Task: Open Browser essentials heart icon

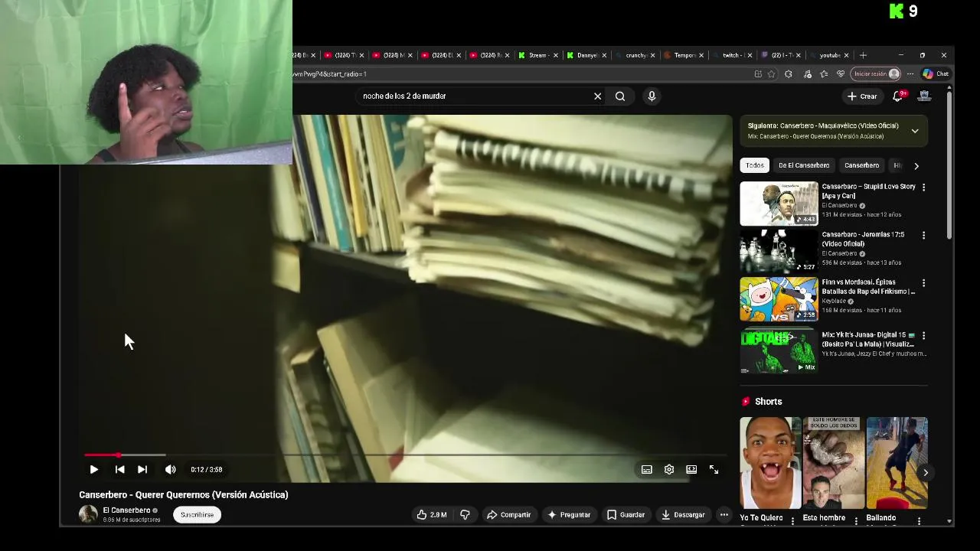Action: [841, 74]
